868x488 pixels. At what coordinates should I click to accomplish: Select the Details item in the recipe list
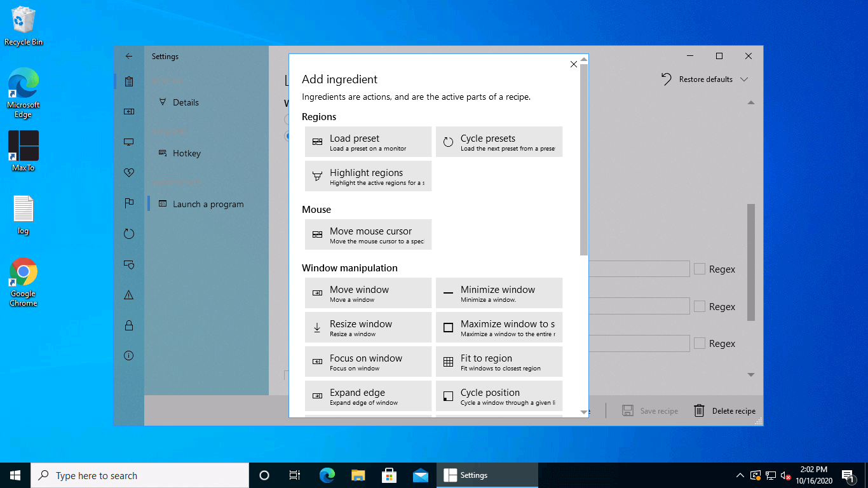[186, 102]
